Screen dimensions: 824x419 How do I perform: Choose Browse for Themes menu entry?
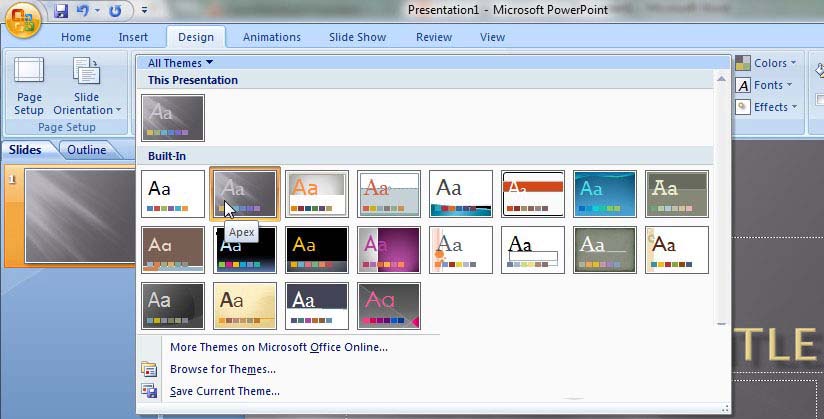coord(223,370)
